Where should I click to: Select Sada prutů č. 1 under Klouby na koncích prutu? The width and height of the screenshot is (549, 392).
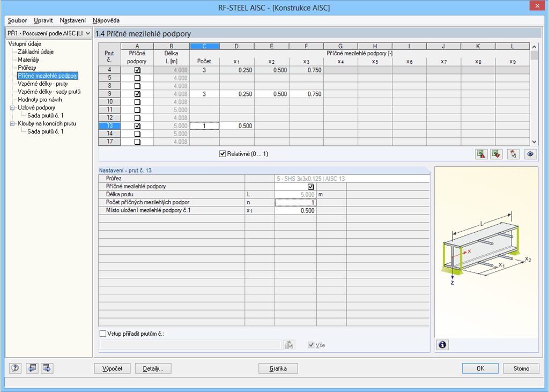click(x=46, y=132)
